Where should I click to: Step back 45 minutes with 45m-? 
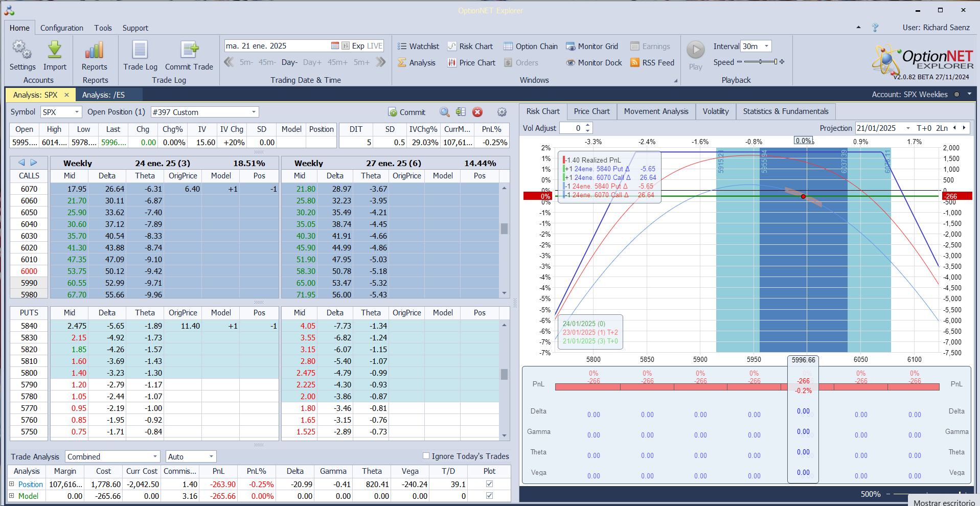[267, 62]
